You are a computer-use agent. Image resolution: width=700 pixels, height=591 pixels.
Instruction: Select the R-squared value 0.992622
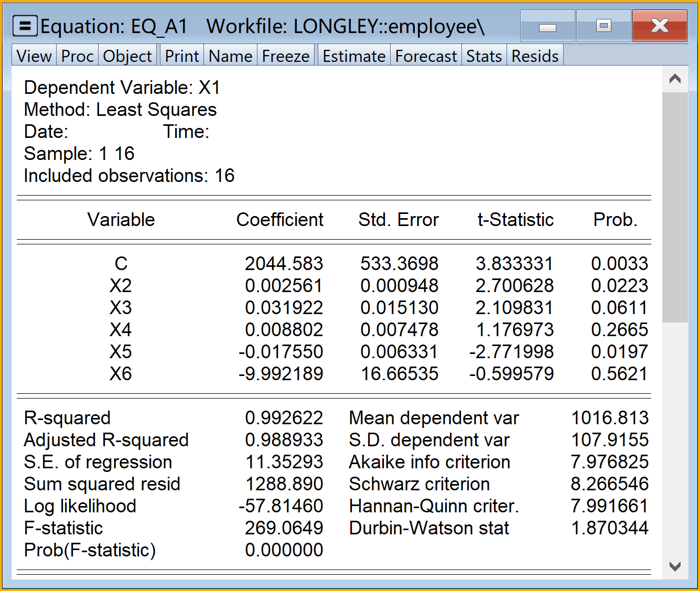[x=284, y=418]
